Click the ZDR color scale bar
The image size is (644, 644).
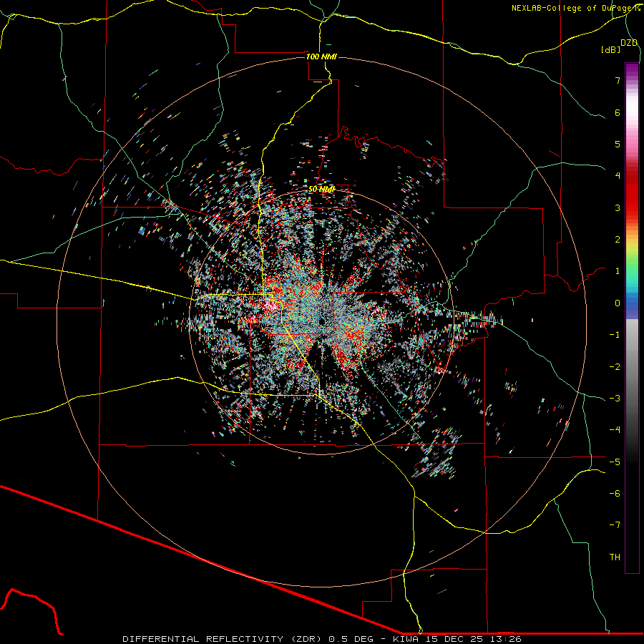[632, 318]
